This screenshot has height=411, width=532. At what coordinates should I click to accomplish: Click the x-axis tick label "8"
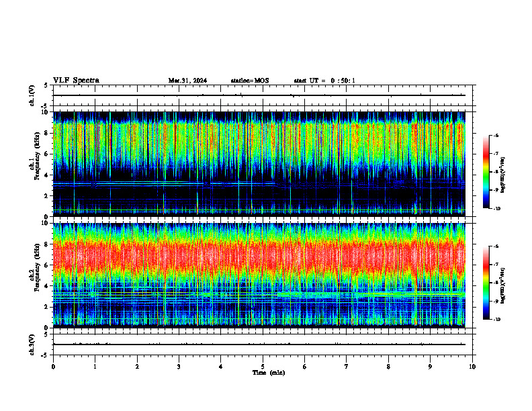click(388, 367)
